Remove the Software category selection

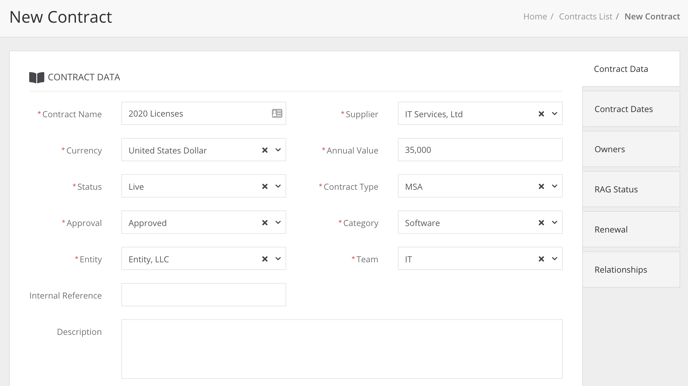click(541, 223)
